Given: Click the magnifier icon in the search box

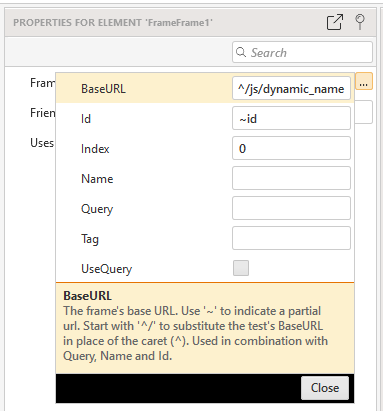Looking at the screenshot, I should (241, 52).
